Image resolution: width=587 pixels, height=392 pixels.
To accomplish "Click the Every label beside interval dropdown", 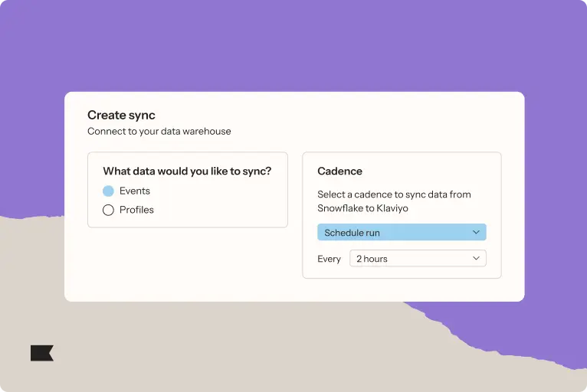I will (x=329, y=259).
